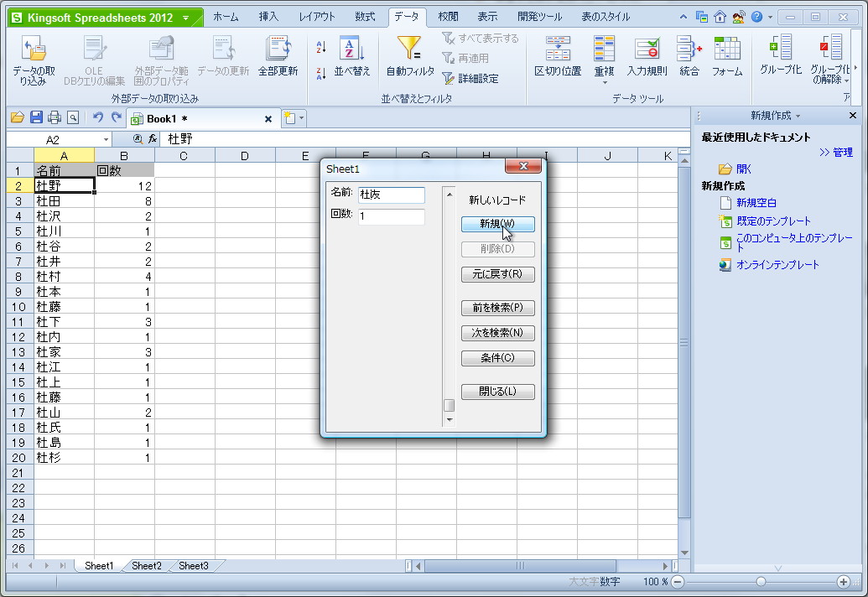Click the fx insert function icon

pos(153,139)
